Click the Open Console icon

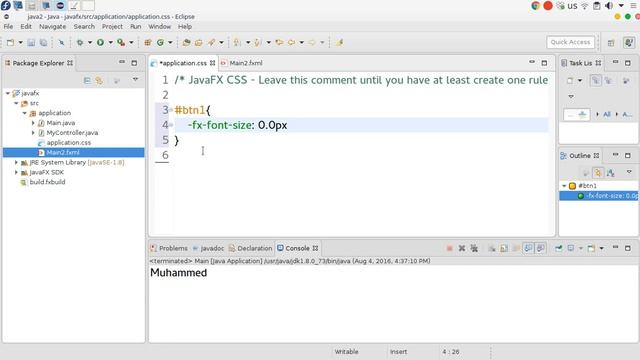click(x=591, y=248)
